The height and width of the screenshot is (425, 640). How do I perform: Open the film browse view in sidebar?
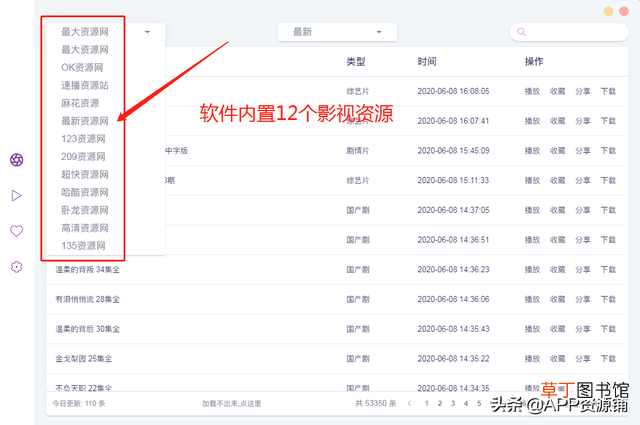17,160
